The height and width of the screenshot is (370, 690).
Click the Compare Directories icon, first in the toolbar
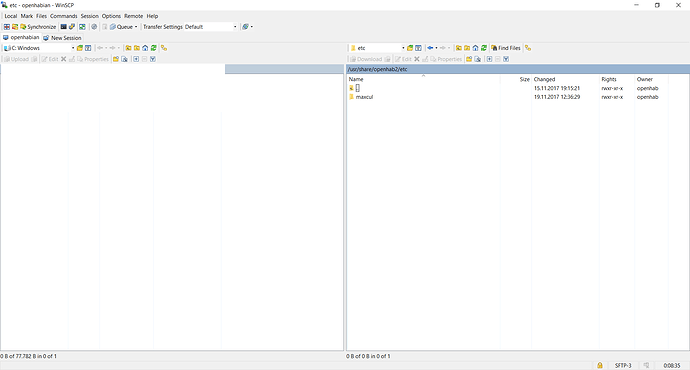7,27
